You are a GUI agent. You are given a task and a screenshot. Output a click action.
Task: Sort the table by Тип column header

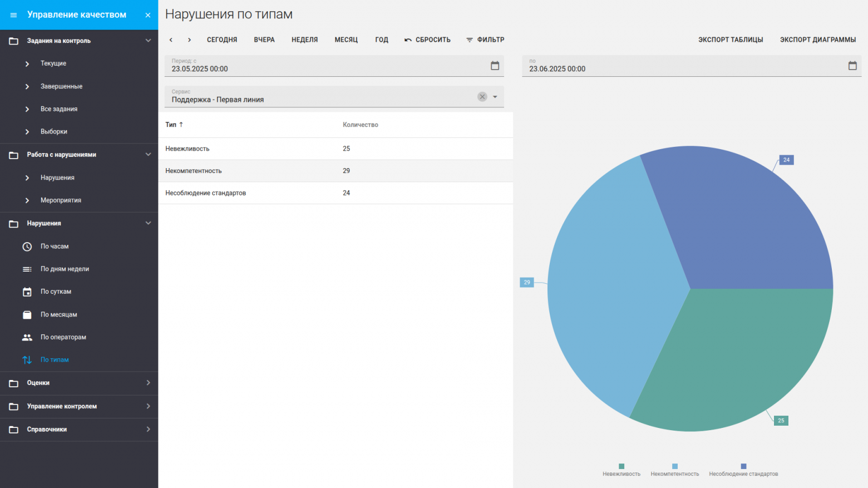click(171, 125)
